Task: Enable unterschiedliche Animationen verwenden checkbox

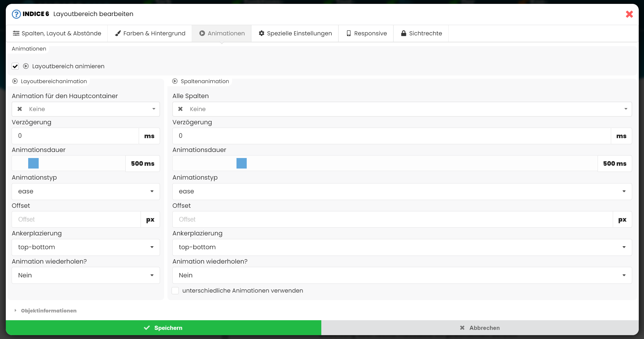Action: 175,291
